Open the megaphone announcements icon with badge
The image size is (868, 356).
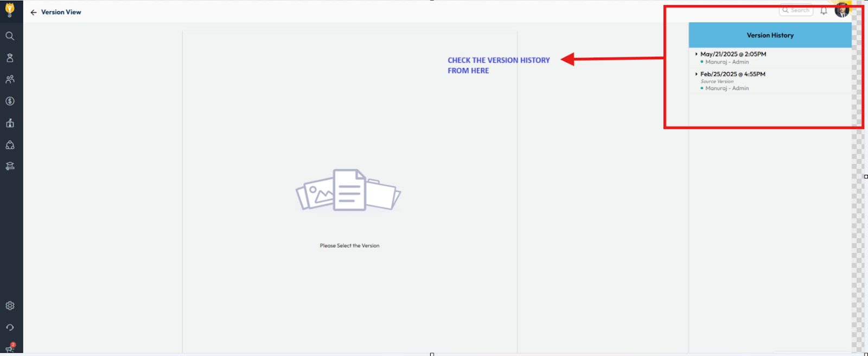click(x=10, y=348)
